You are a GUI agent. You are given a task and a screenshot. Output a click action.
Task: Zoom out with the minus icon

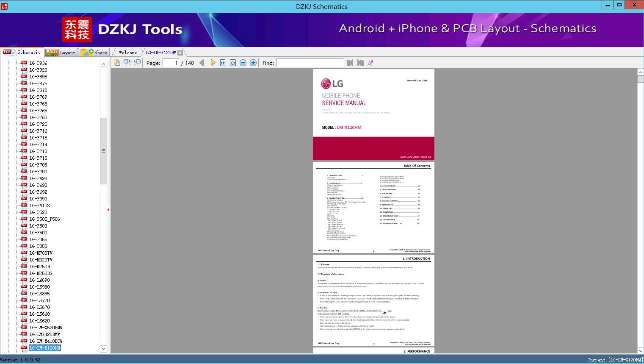[243, 63]
